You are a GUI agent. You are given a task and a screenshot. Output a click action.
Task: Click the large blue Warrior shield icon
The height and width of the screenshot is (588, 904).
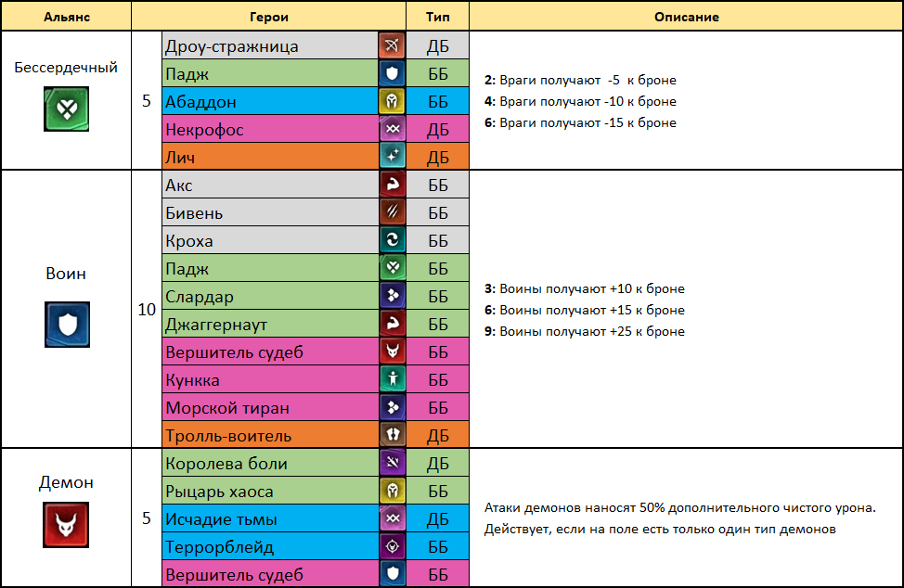pyautogui.click(x=67, y=325)
